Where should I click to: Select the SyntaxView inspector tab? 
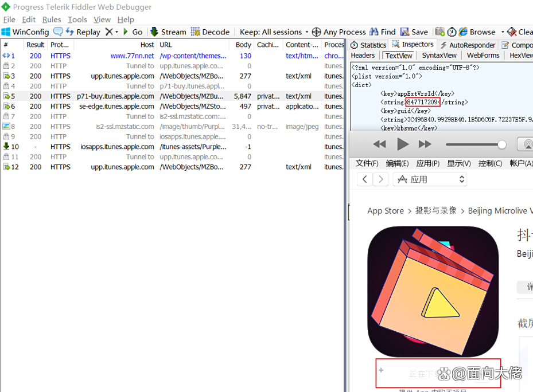coord(439,56)
